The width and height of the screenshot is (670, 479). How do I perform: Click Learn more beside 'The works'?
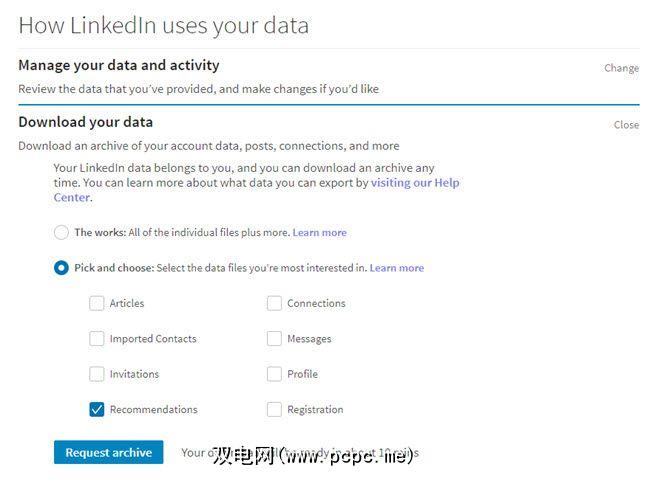(x=319, y=233)
